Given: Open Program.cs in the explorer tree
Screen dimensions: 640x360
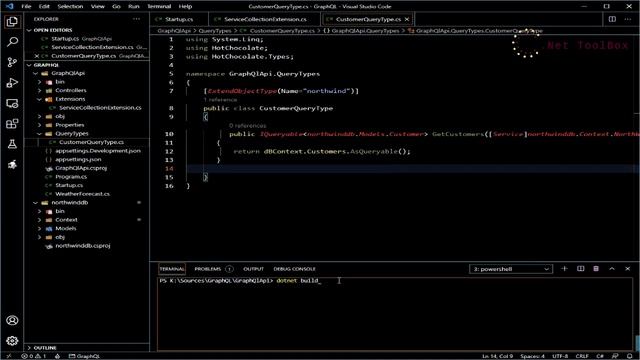Looking at the screenshot, I should click(x=71, y=177).
